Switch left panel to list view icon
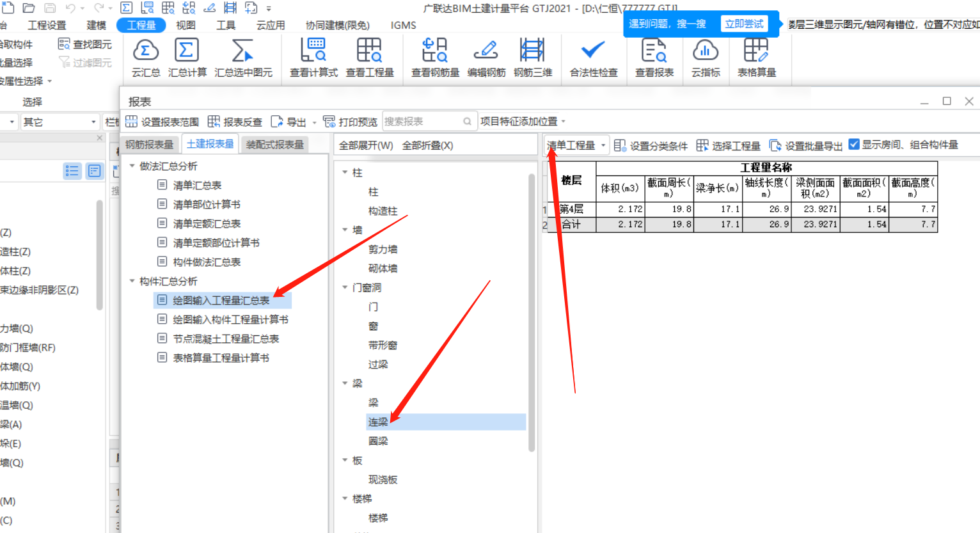The height and width of the screenshot is (533, 980). [x=72, y=171]
